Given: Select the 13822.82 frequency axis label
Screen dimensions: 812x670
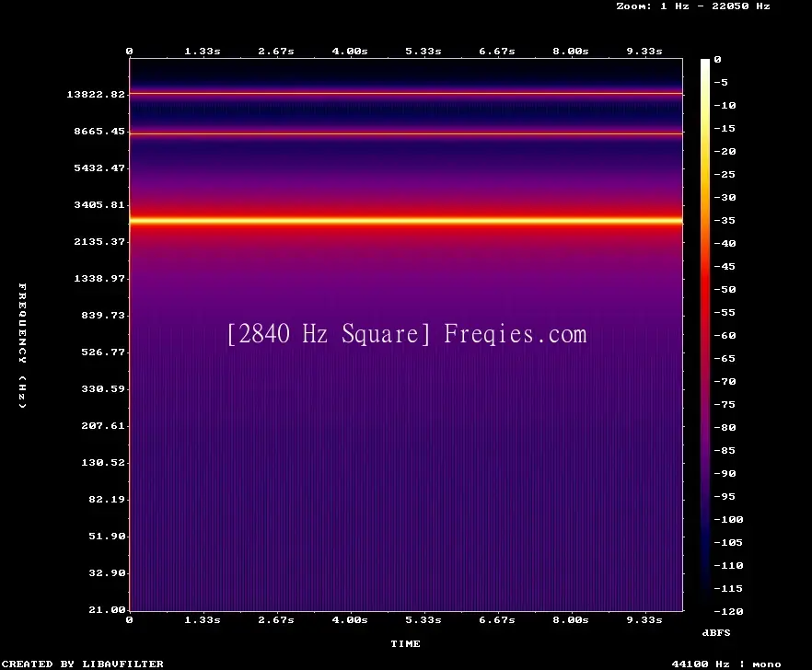Looking at the screenshot, I should [x=96, y=94].
